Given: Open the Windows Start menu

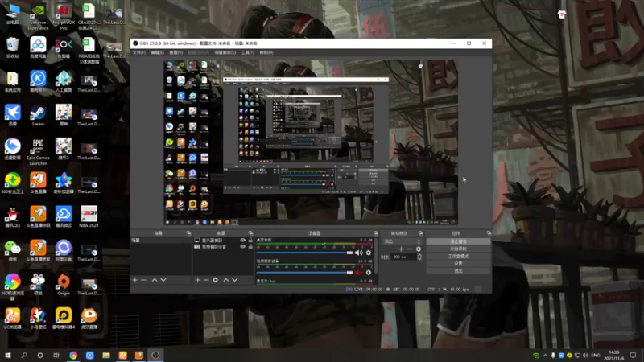Looking at the screenshot, I should [8, 355].
